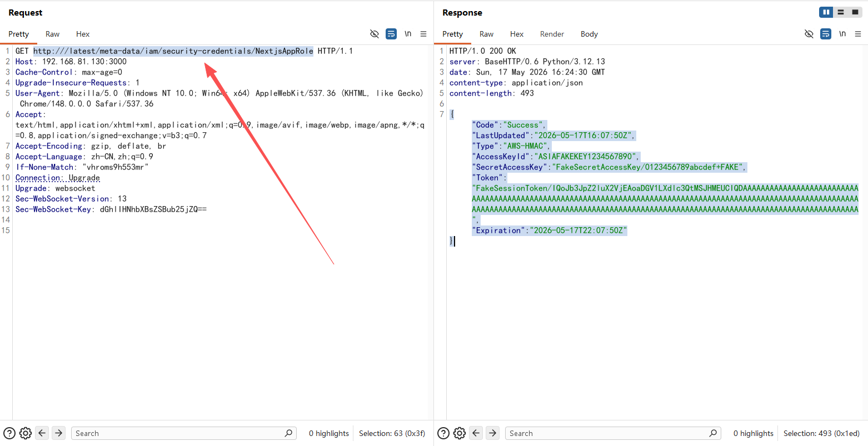Click the Request highlights count label
868x446 pixels.
(329, 433)
